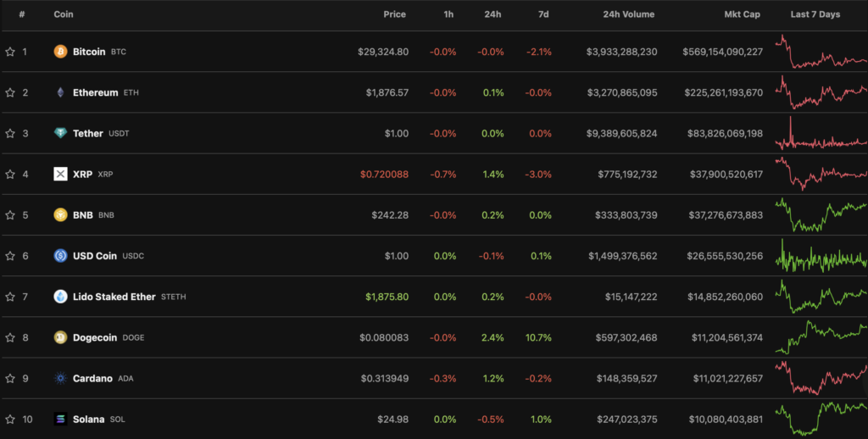
Task: Click Tether 24h volume $9,389,605,824
Action: (622, 133)
